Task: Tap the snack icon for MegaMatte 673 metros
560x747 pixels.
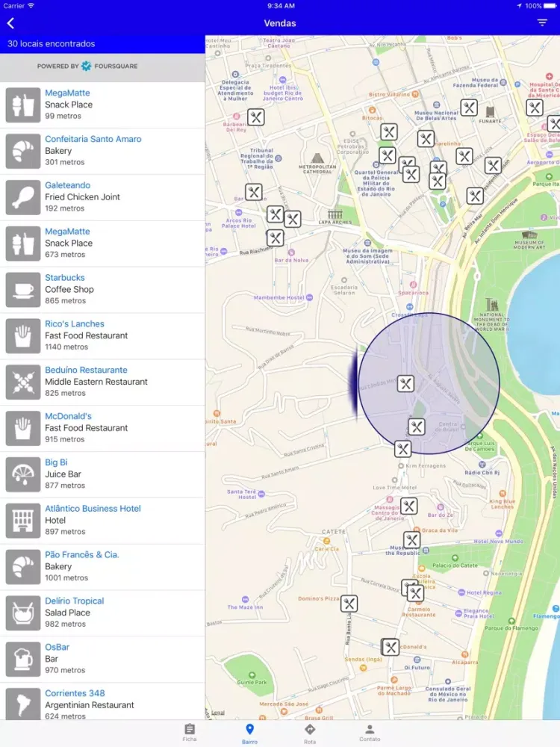Action: pos(23,244)
